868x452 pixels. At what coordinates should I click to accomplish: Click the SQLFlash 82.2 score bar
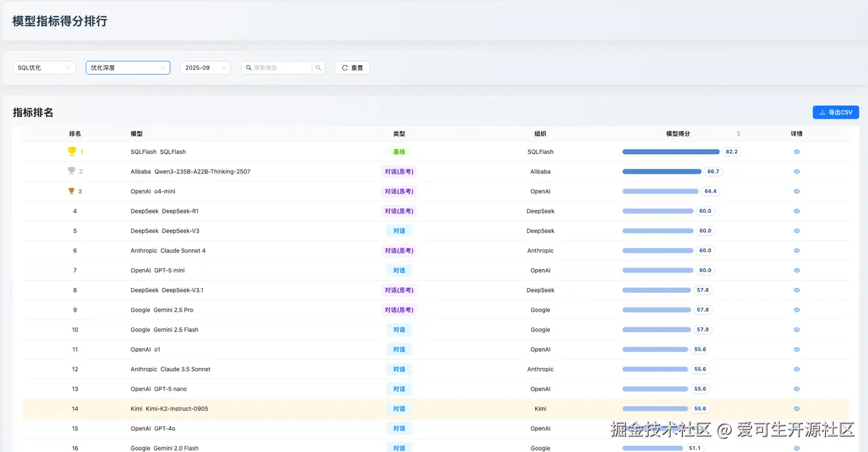(x=671, y=152)
